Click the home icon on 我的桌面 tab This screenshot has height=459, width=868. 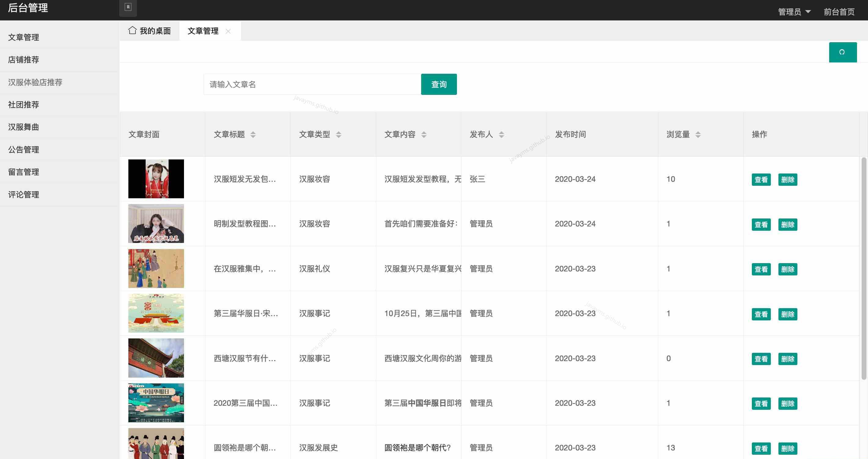click(132, 30)
